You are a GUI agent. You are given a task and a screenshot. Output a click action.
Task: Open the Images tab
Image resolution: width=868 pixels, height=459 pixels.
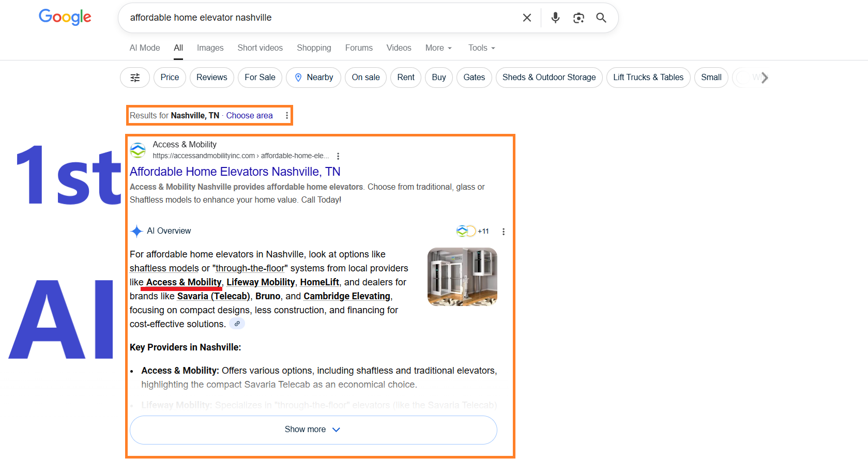(x=210, y=48)
